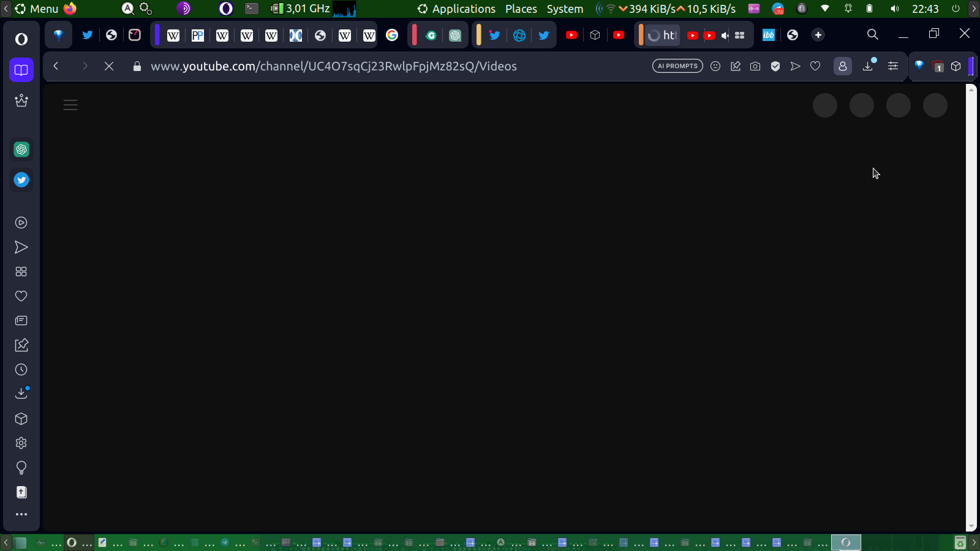
Task: Click the edit icon in the address bar
Action: [736, 66]
